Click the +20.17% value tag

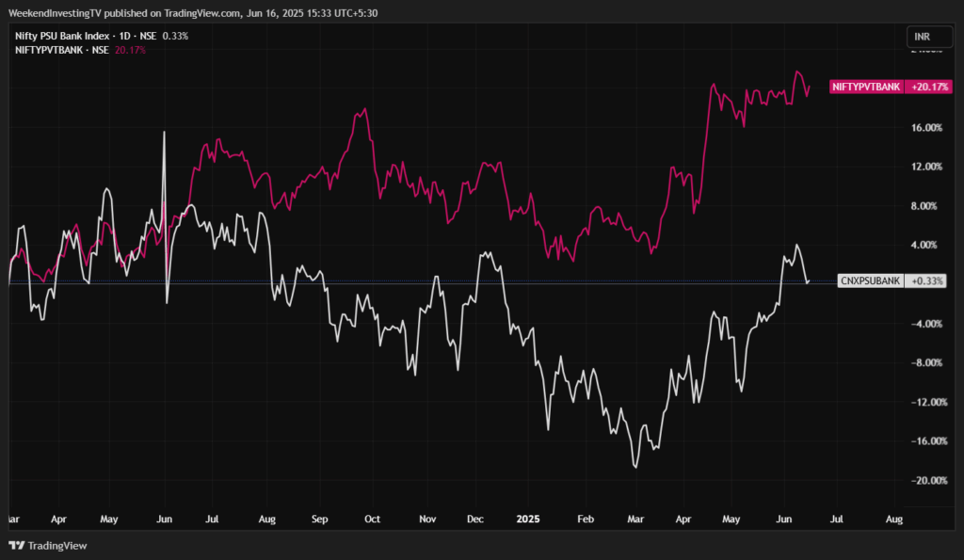[x=929, y=87]
